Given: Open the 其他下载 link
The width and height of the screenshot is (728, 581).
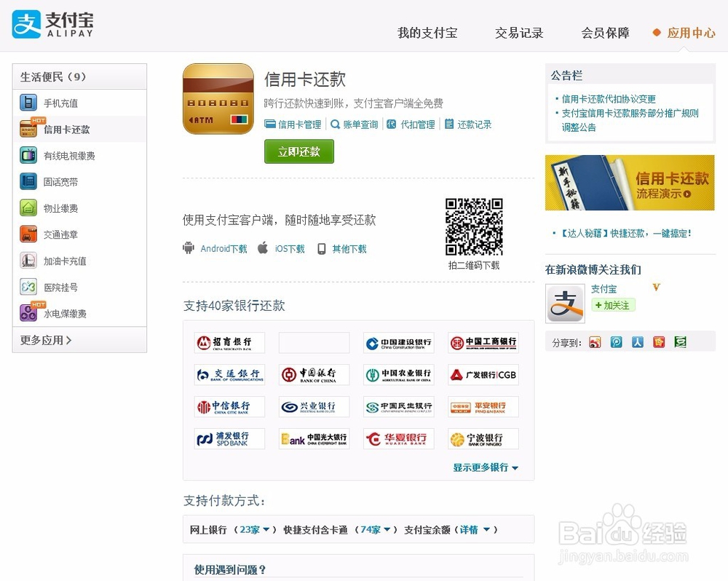Looking at the screenshot, I should [349, 249].
